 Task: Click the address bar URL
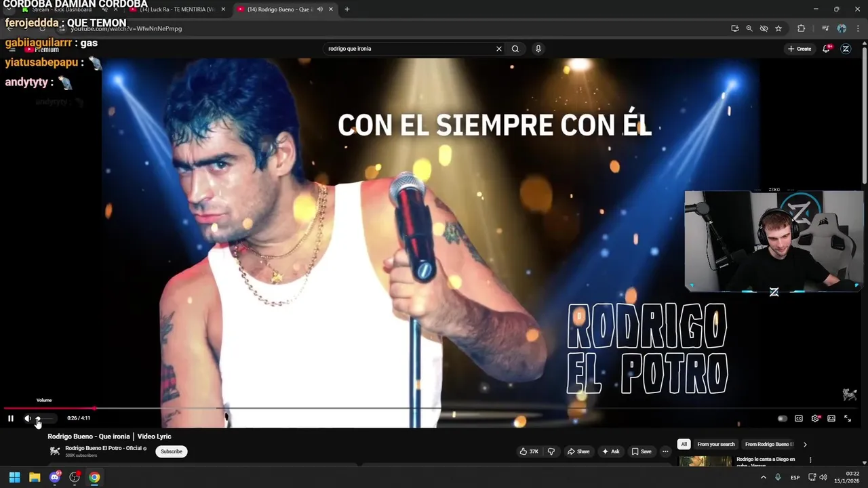coord(126,28)
